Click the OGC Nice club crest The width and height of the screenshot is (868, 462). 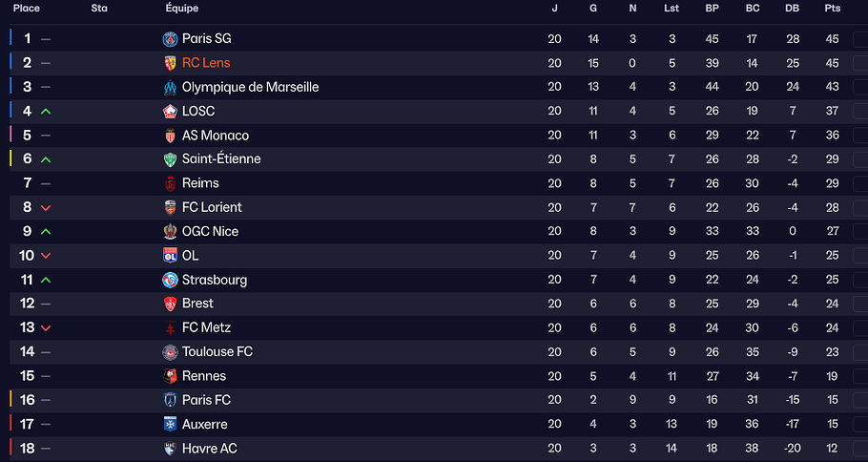(x=171, y=232)
